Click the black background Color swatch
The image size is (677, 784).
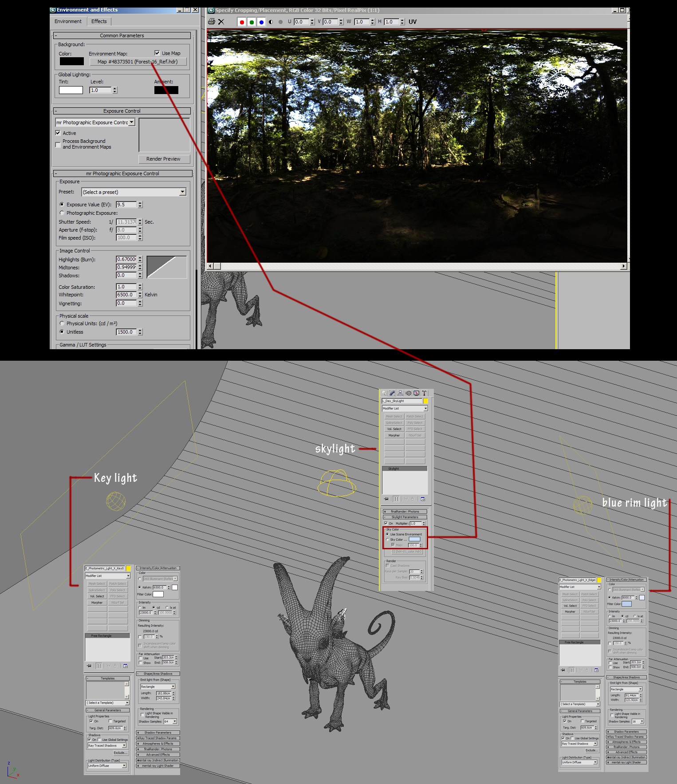pyautogui.click(x=71, y=61)
